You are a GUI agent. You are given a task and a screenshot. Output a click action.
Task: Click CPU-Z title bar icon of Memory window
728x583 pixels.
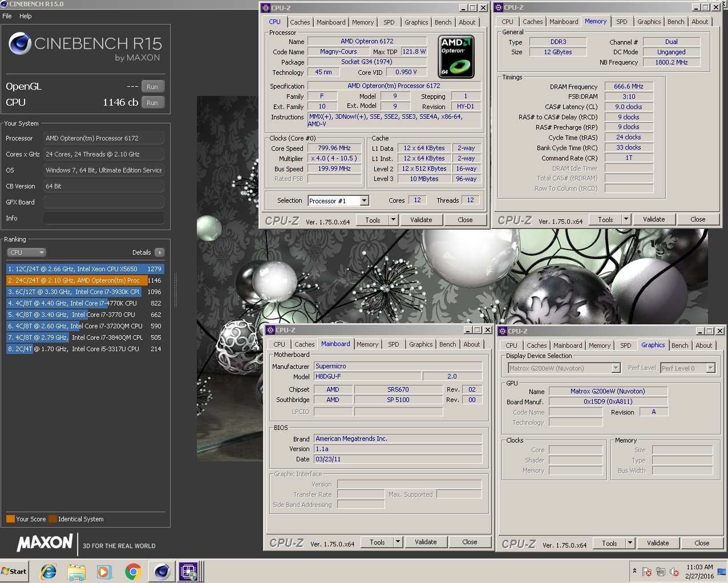coord(499,7)
